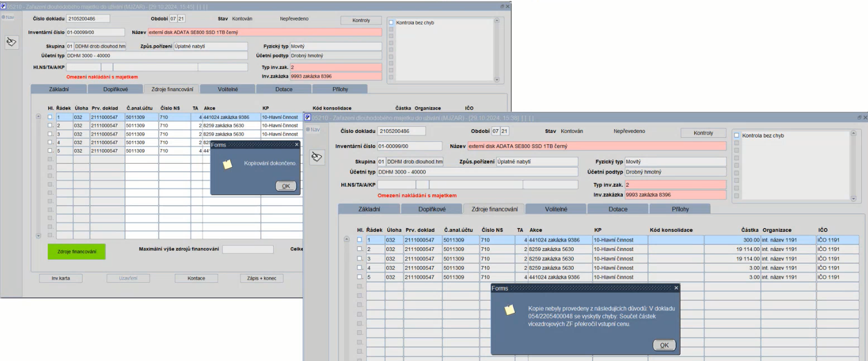Click the note icon in the error dialog
The width and height of the screenshot is (868, 361).
coord(509,310)
